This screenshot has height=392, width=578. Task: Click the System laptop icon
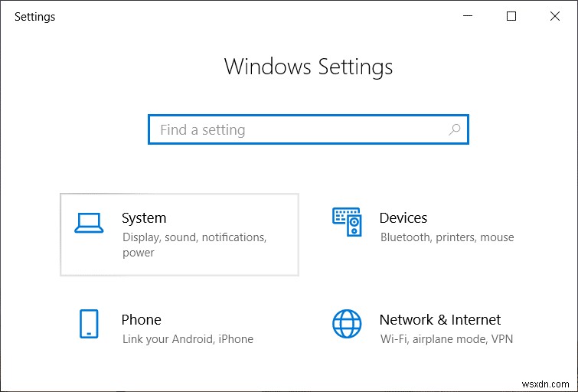pyautogui.click(x=89, y=222)
